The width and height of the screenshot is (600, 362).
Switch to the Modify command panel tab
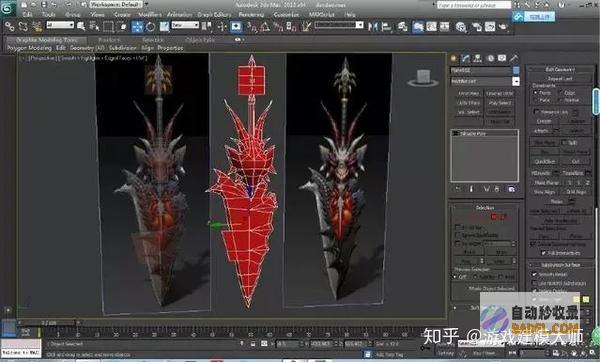click(x=466, y=58)
